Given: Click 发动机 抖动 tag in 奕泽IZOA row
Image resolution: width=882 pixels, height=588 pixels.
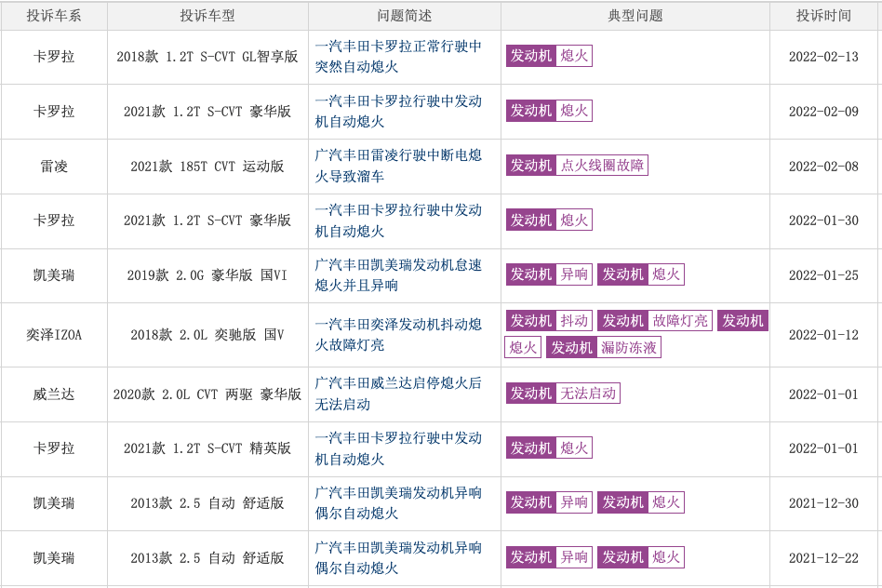Looking at the screenshot, I should pyautogui.click(x=549, y=321).
